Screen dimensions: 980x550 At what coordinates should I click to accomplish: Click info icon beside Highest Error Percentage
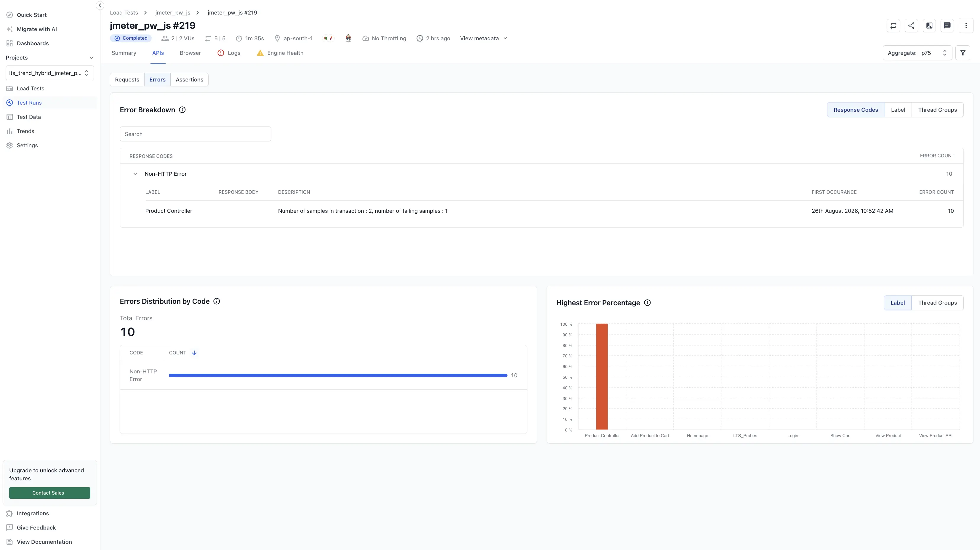pos(647,303)
